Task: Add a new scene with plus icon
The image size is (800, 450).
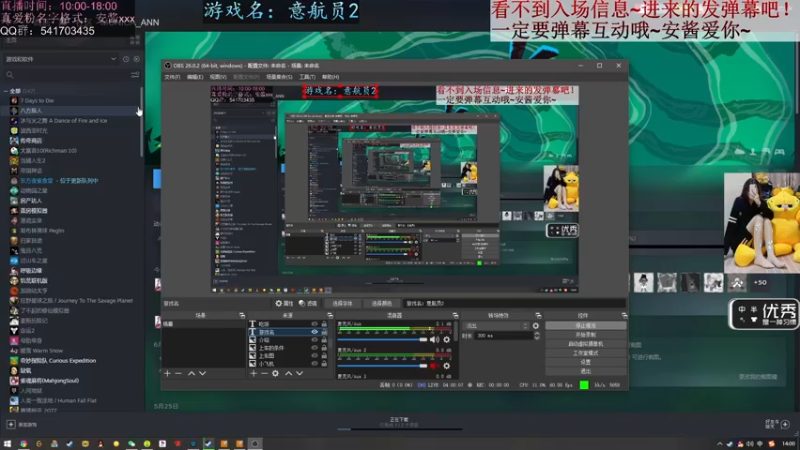Action: click(167, 373)
